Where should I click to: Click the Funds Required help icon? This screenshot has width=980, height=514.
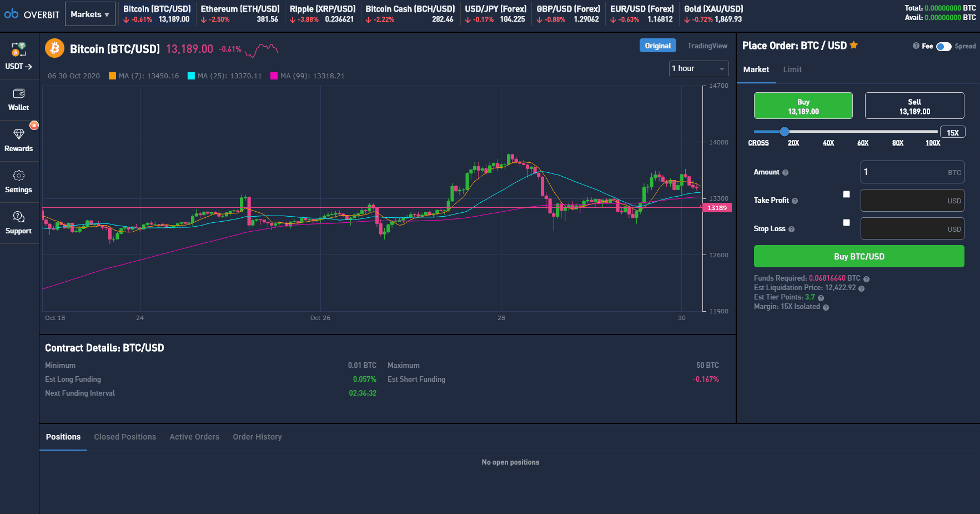[866, 279]
